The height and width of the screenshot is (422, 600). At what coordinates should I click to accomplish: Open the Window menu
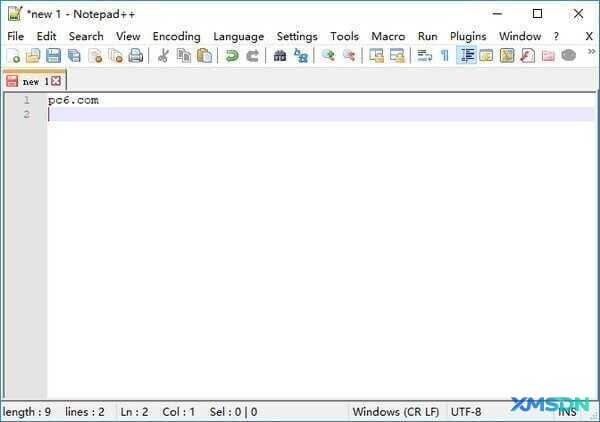point(520,36)
